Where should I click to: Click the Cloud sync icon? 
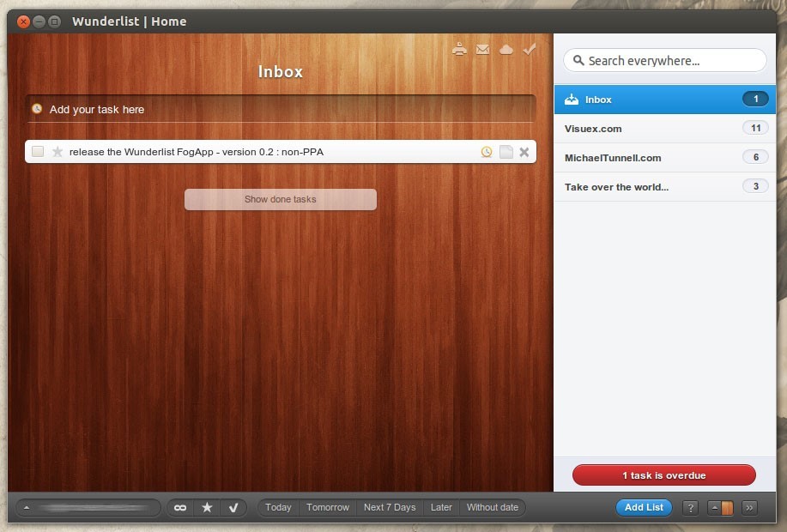tap(505, 49)
